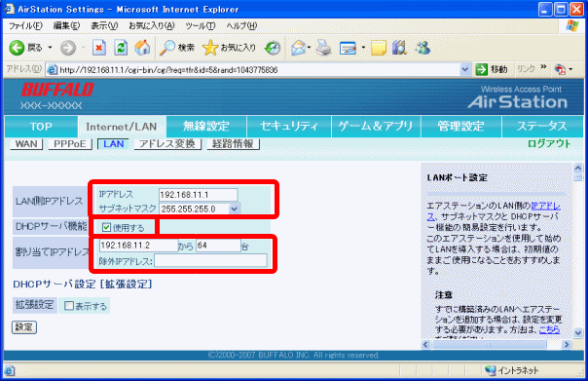Click the start IP field 192.168.11.2
The height and width of the screenshot is (381, 588).
(x=138, y=246)
